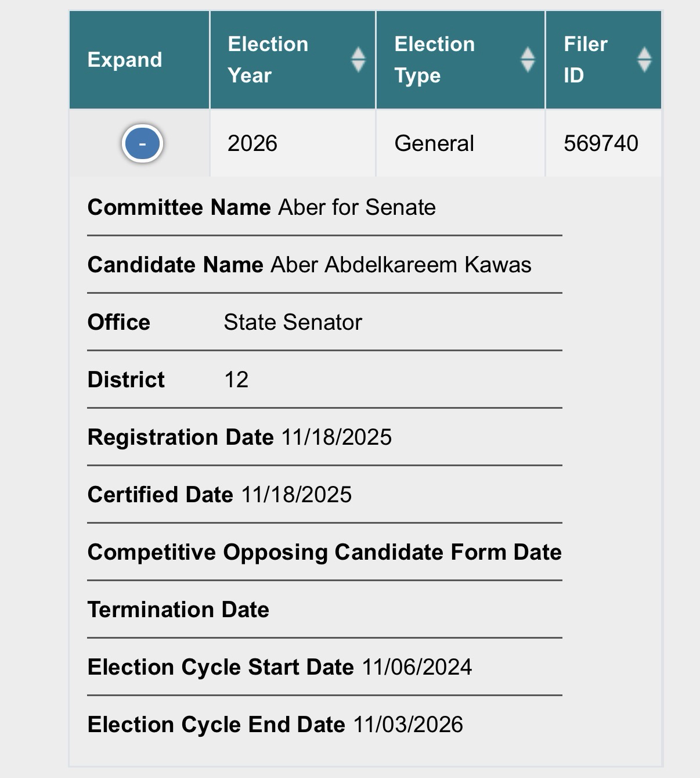Click the Election Cycle Start Date 11/06/2024
The width and height of the screenshot is (700, 778).
coord(417,667)
